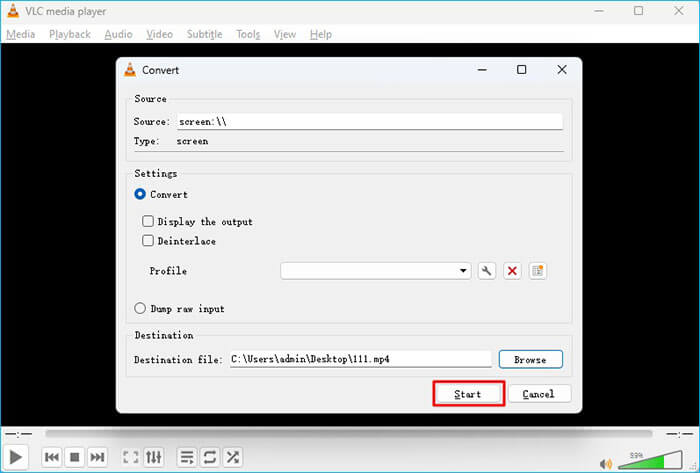700x473 pixels.
Task: Delete selected profile red X icon
Action: [512, 271]
